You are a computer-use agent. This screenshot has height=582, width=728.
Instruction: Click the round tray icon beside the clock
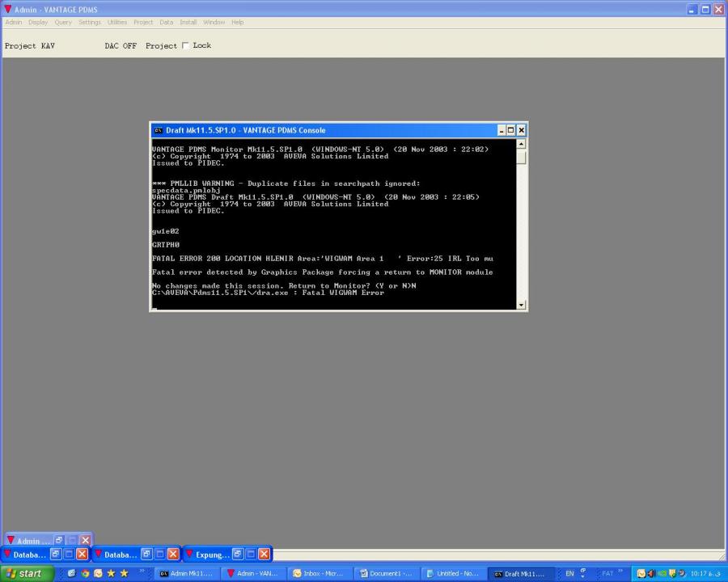(x=682, y=574)
